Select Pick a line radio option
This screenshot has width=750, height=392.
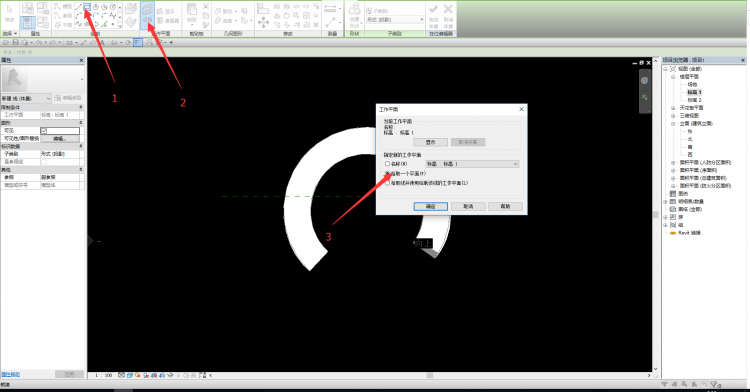pos(387,183)
